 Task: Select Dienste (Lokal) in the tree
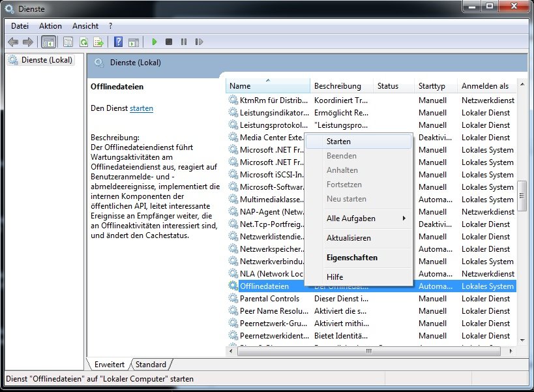tap(46, 60)
